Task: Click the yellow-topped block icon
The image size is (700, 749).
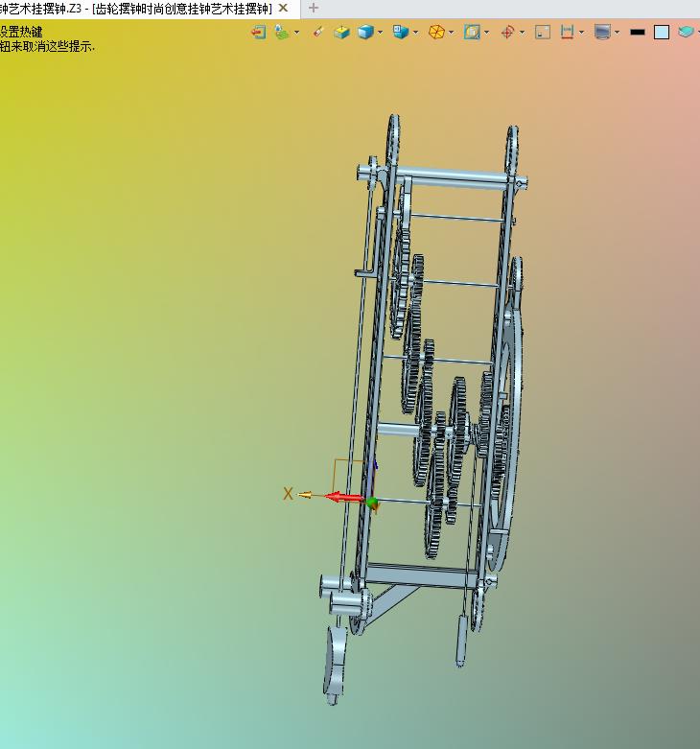Action: [341, 32]
